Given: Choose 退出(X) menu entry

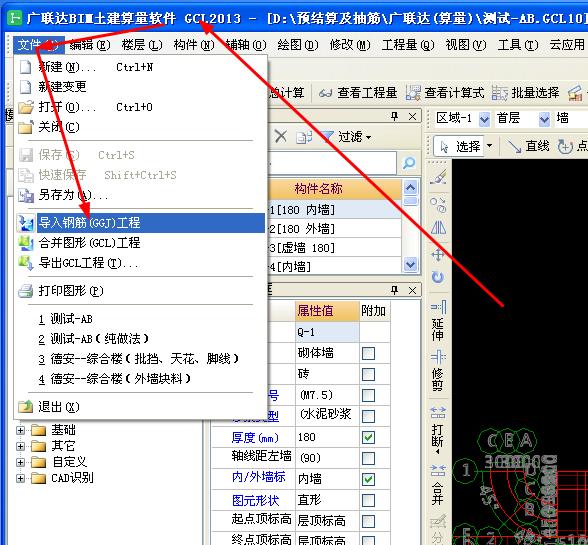Looking at the screenshot, I should (141, 407).
